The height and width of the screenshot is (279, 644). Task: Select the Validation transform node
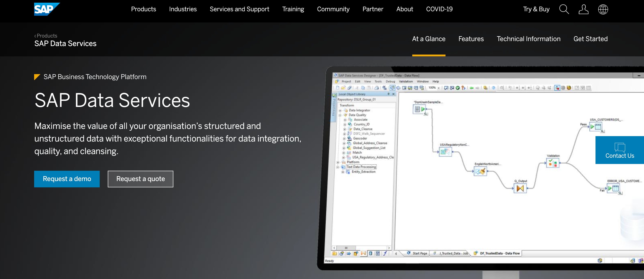point(553,163)
